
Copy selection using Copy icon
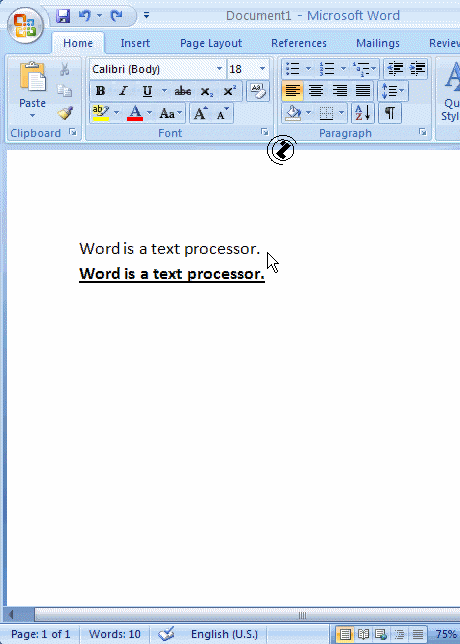click(x=64, y=91)
